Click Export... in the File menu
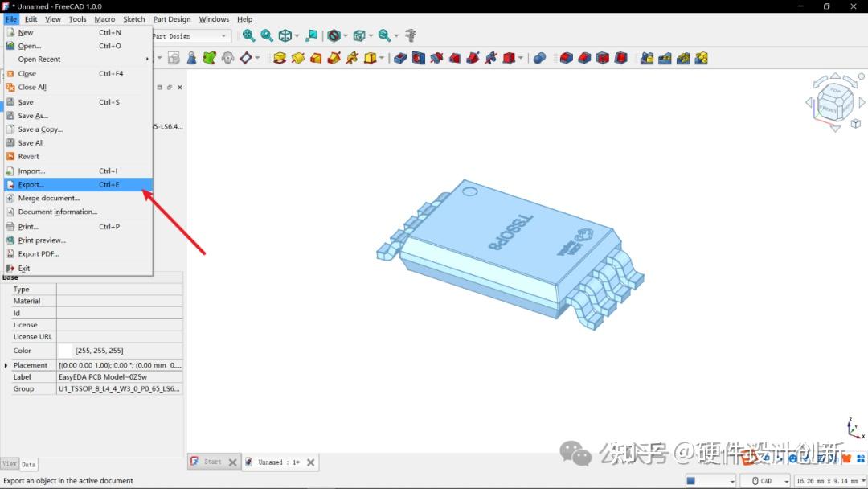Screen dimensions: 868x489 click(78, 184)
